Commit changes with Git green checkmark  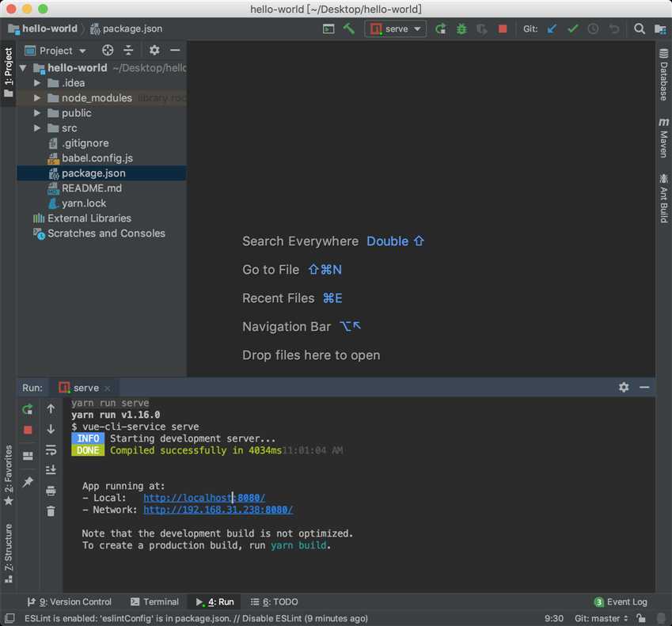572,28
